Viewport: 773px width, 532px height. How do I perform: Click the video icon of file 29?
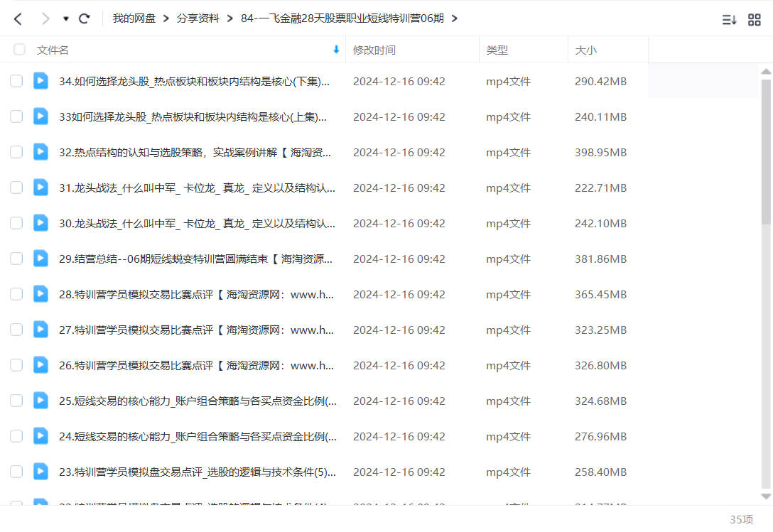(x=40, y=258)
